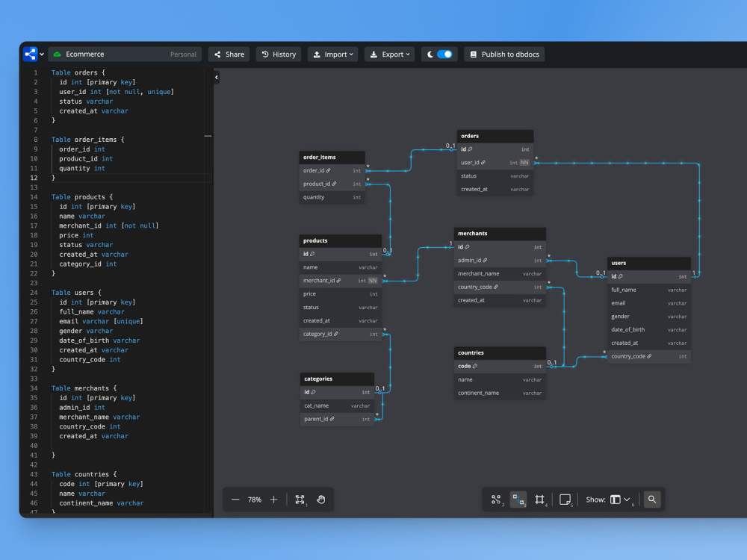The image size is (747, 560).
Task: Select the merchants table header
Action: point(500,233)
